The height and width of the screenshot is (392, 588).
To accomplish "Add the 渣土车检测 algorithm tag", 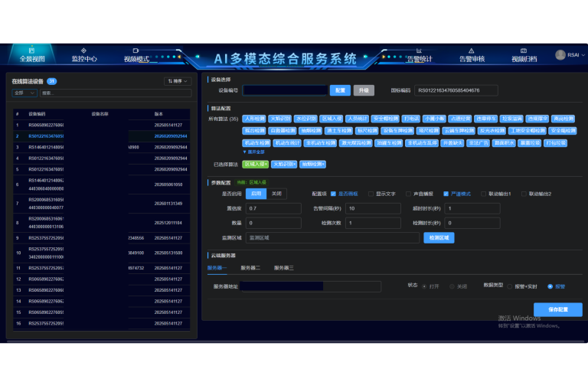I will [x=338, y=131].
